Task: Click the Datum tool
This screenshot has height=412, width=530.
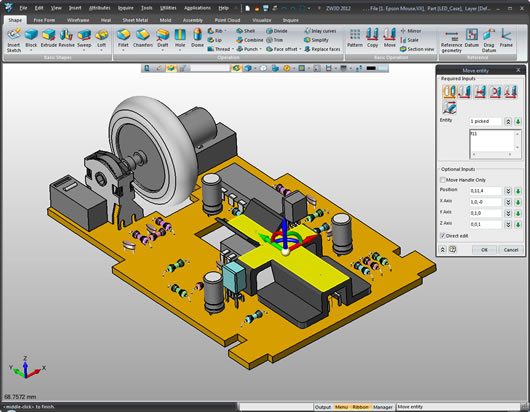Action: pyautogui.click(x=472, y=38)
